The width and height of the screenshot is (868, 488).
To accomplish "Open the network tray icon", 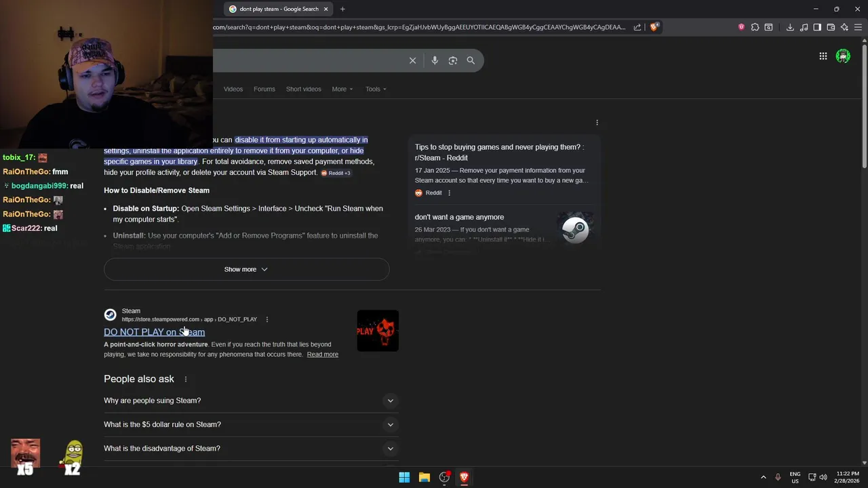I will point(812,477).
